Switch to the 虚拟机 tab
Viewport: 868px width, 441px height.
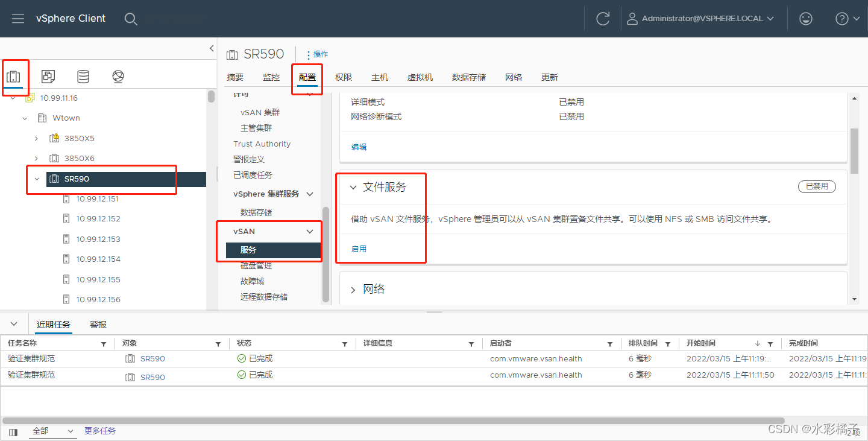click(420, 77)
